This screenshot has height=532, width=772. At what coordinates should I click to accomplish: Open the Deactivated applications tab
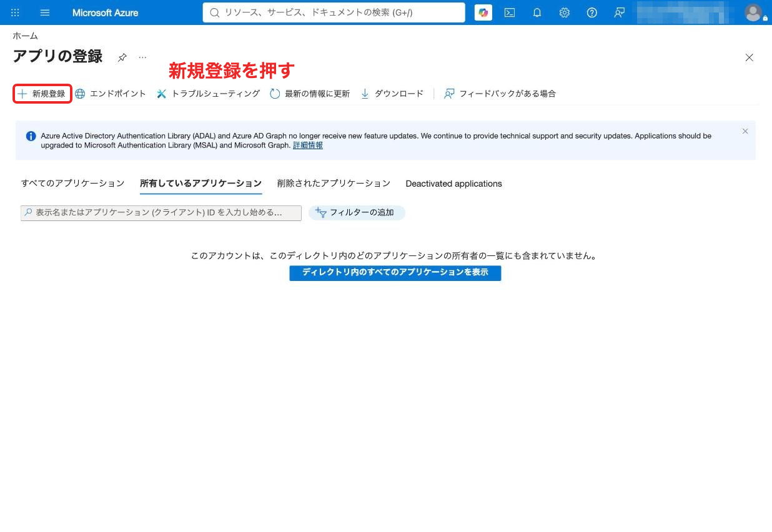click(454, 184)
